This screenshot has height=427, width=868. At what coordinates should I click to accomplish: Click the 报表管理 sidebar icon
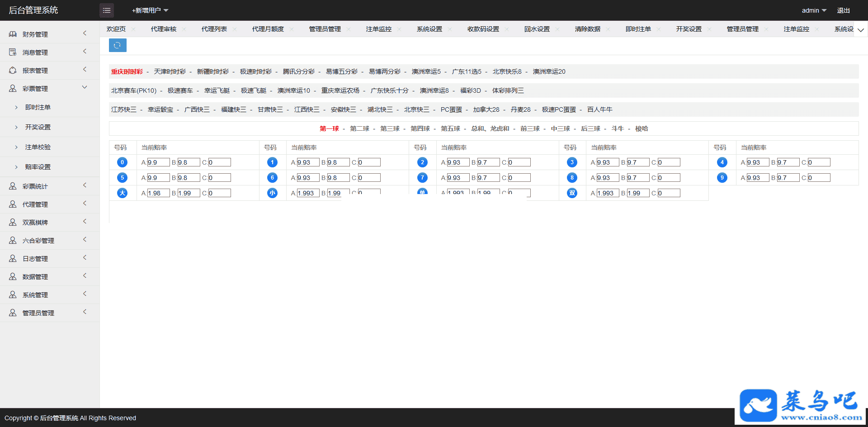tap(13, 70)
